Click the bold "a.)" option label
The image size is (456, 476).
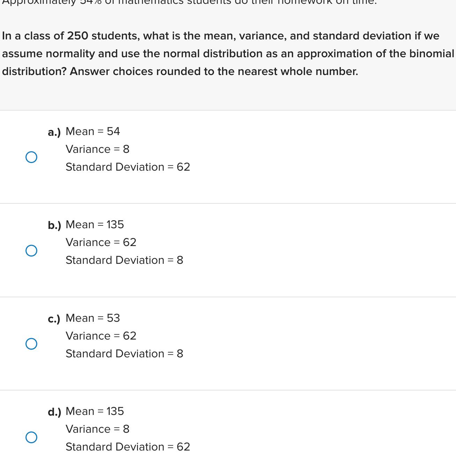(x=54, y=132)
